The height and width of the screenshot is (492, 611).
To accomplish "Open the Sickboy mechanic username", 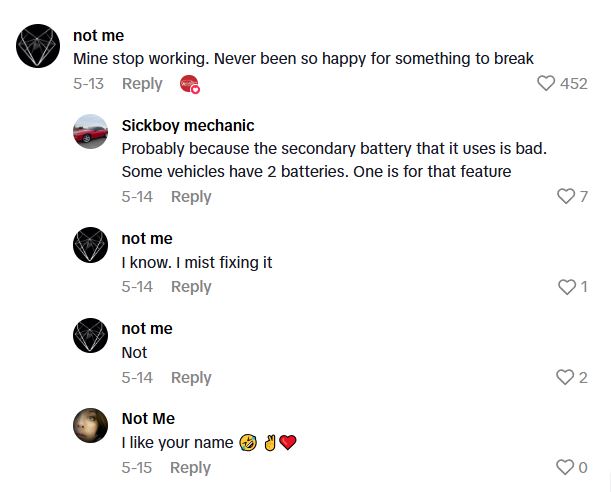I will pyautogui.click(x=188, y=126).
